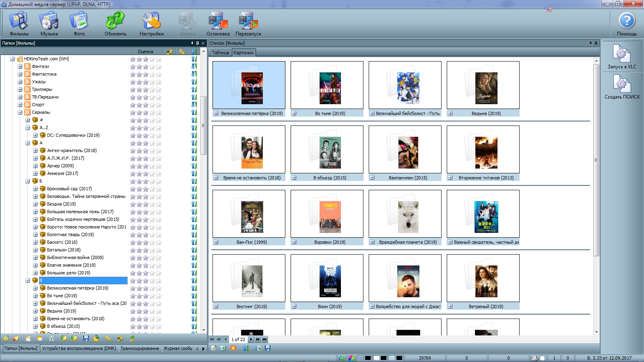
Task: Go to next page in pager
Action: 251,339
